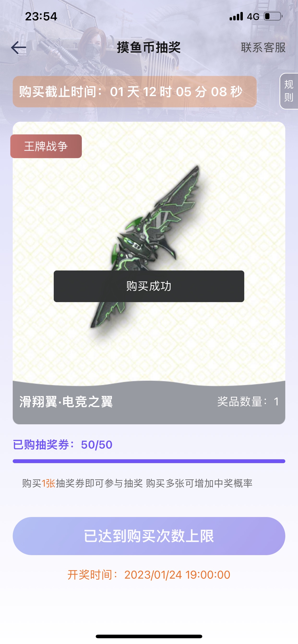Tap the purchased tickets progress bar

point(149,461)
